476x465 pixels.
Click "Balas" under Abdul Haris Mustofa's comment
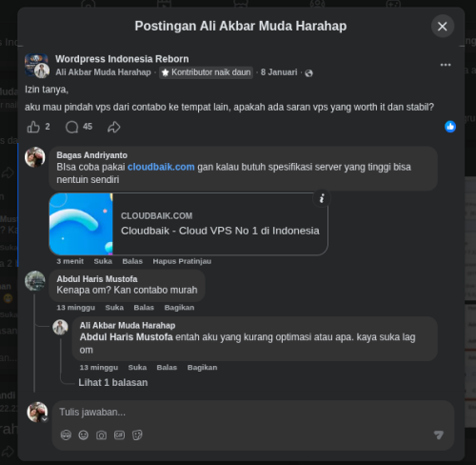[144, 308]
